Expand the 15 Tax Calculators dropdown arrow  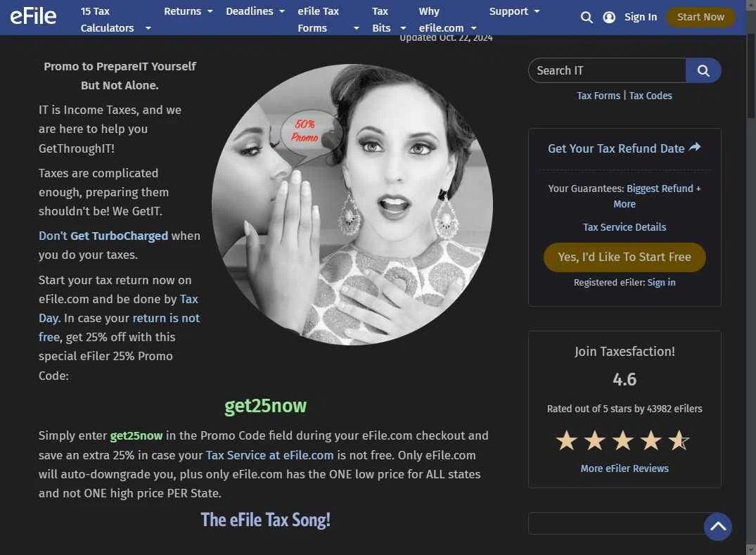[x=148, y=28]
